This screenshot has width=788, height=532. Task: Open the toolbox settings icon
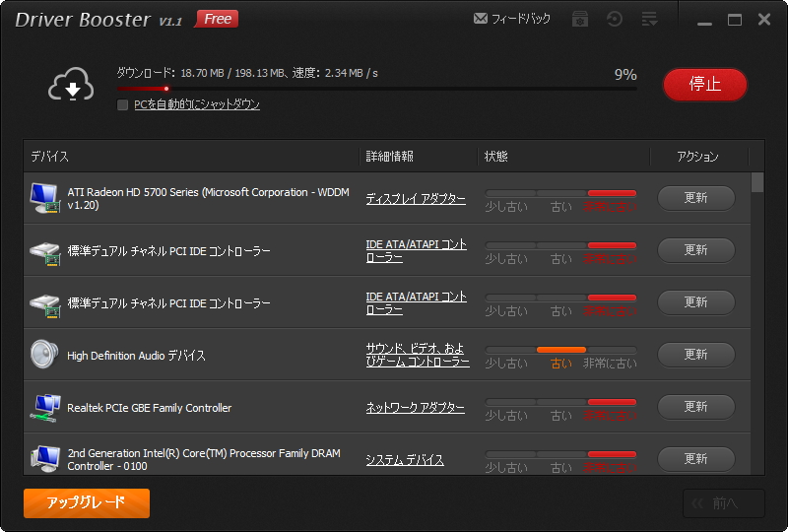click(580, 19)
